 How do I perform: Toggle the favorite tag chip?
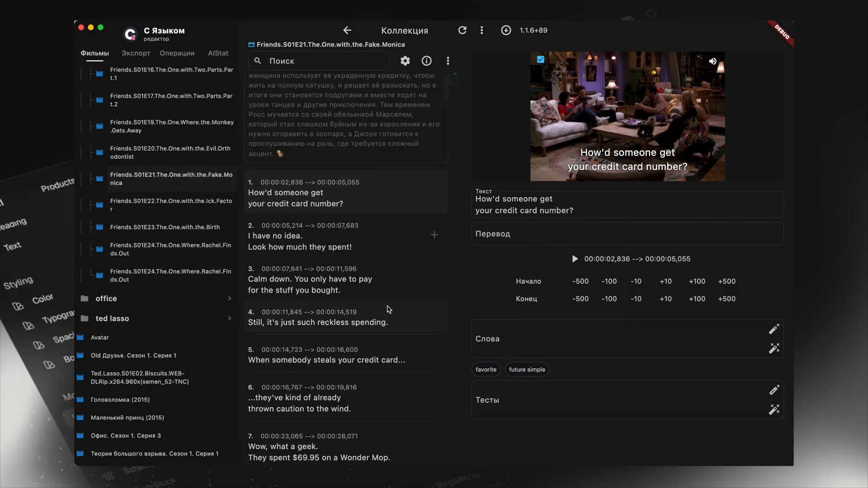tap(486, 370)
